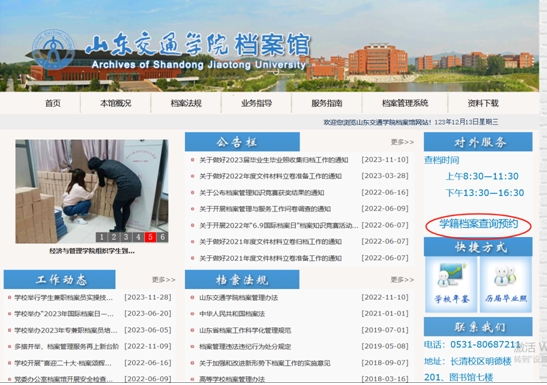Viewport: 547px width, 385px height.
Task: Open notice 关于做好2022年度文件材料立卷准备工作的通知
Action: [x=270, y=176]
